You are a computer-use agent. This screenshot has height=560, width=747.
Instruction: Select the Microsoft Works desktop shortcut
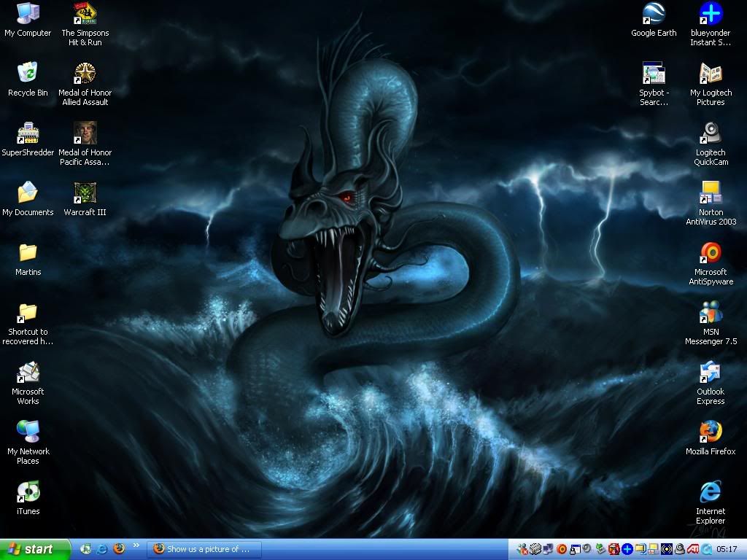(x=28, y=384)
